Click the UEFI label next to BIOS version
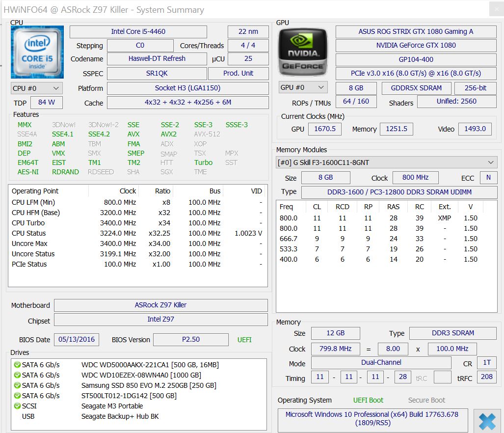 [x=244, y=340]
